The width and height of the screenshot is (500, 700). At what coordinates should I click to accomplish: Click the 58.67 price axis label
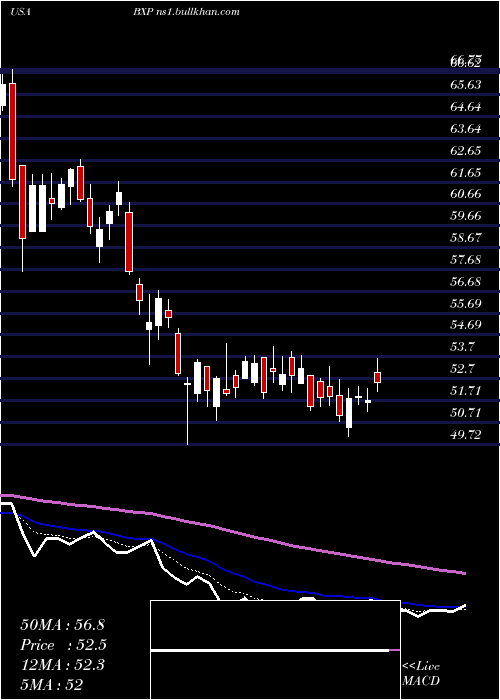coord(466,238)
